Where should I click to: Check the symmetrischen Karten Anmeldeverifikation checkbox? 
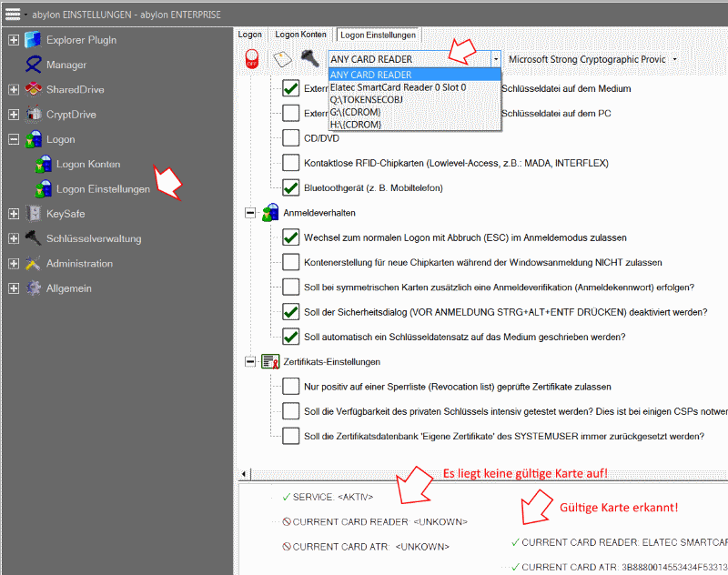click(290, 287)
